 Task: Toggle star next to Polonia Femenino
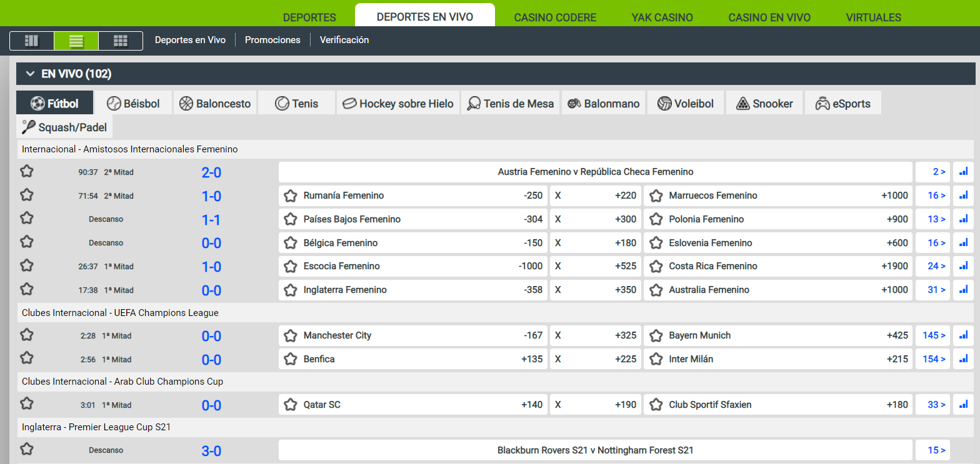[x=656, y=220]
